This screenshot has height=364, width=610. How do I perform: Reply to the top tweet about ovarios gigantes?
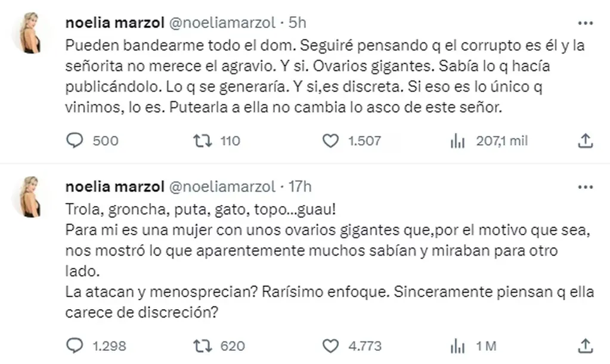pos(75,141)
